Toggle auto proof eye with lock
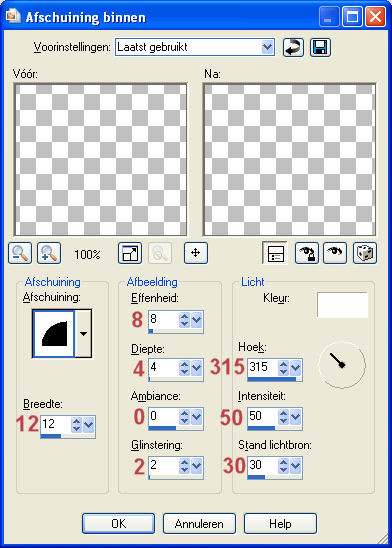The height and width of the screenshot is (548, 392). pos(307,253)
